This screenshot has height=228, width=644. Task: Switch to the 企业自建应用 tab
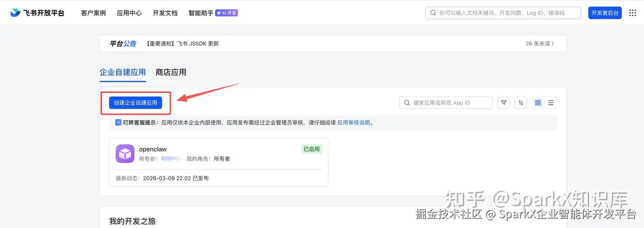(x=123, y=72)
